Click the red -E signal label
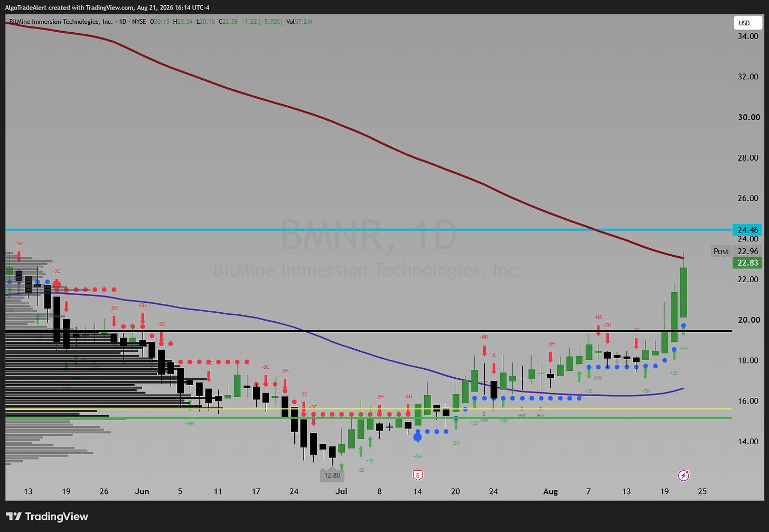 click(x=494, y=354)
